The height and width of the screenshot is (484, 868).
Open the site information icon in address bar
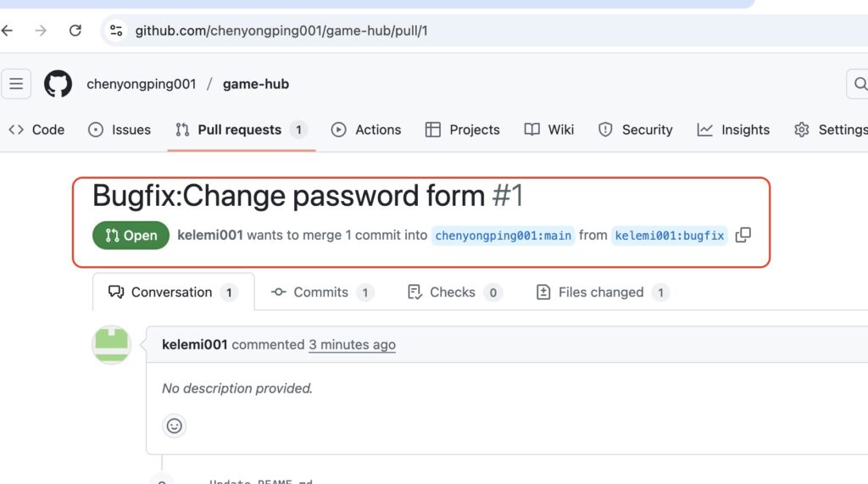[117, 31]
